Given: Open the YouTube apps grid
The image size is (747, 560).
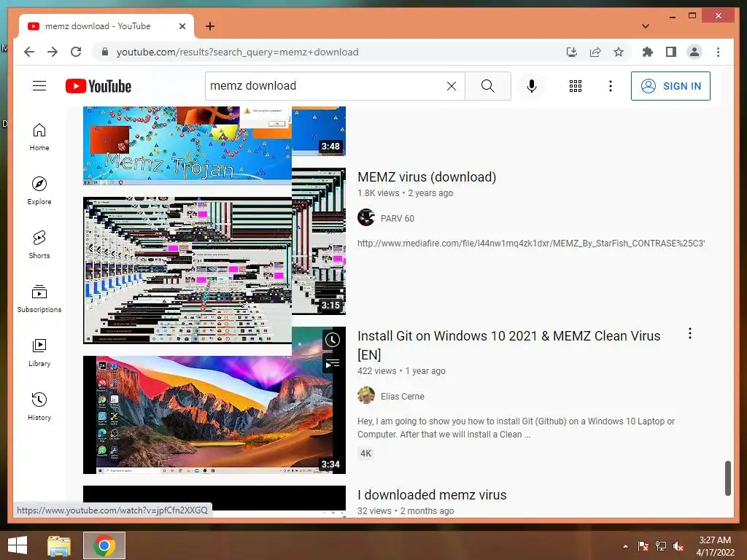Looking at the screenshot, I should [x=576, y=86].
